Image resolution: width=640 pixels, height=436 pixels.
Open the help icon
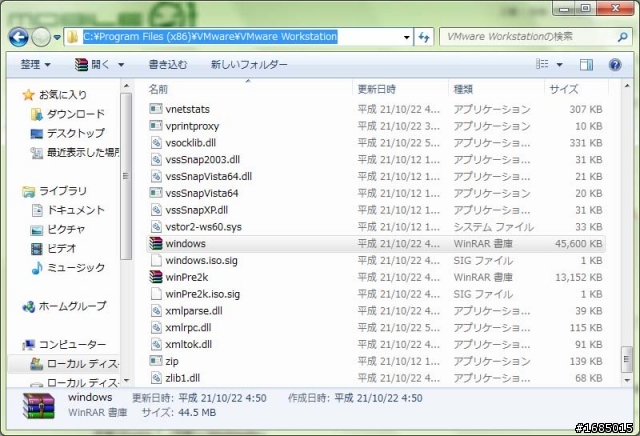pyautogui.click(x=615, y=65)
